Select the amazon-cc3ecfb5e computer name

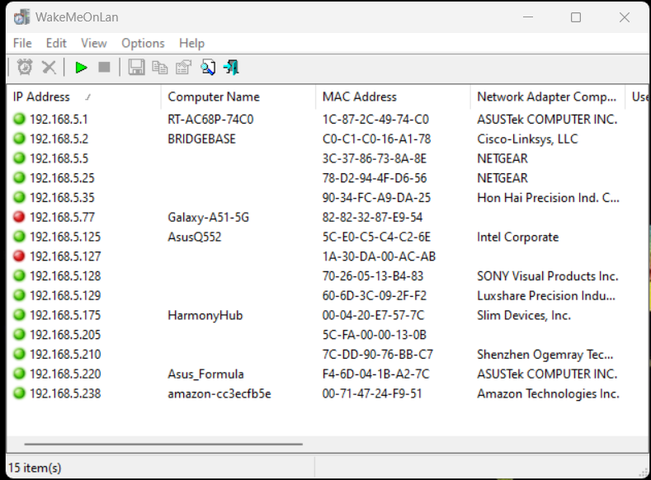[219, 394]
